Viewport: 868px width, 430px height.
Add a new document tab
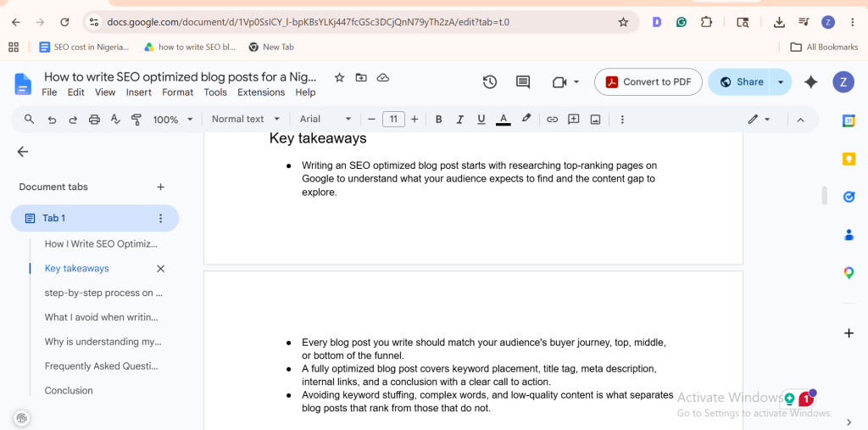coord(160,187)
